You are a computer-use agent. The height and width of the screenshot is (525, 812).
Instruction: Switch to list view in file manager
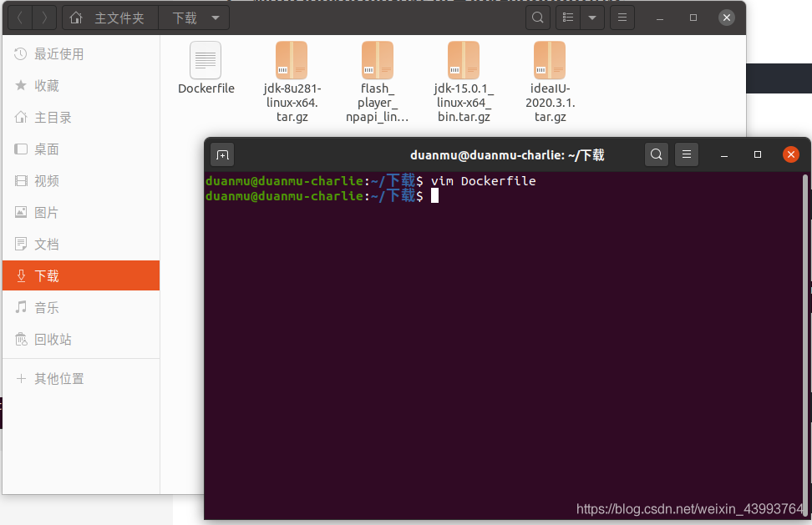pos(568,18)
